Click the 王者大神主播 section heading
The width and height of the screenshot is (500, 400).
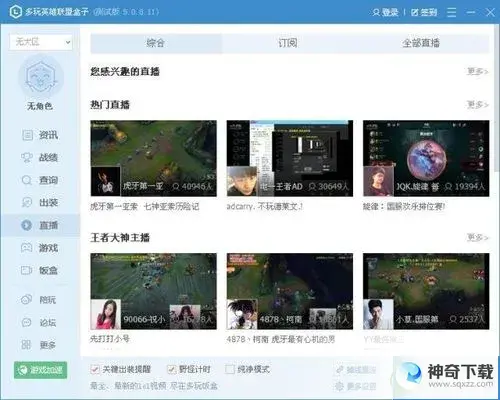pos(120,238)
